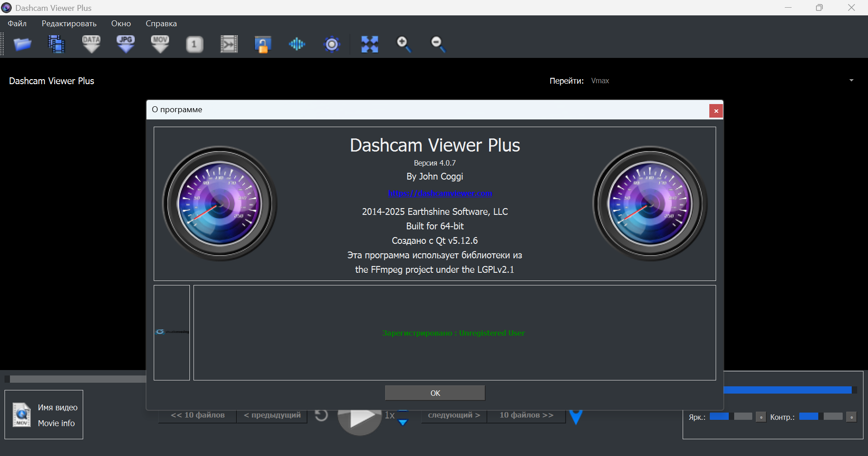Zoom out with the minus magnifier
Viewport: 868px width, 456px height.
pos(438,44)
